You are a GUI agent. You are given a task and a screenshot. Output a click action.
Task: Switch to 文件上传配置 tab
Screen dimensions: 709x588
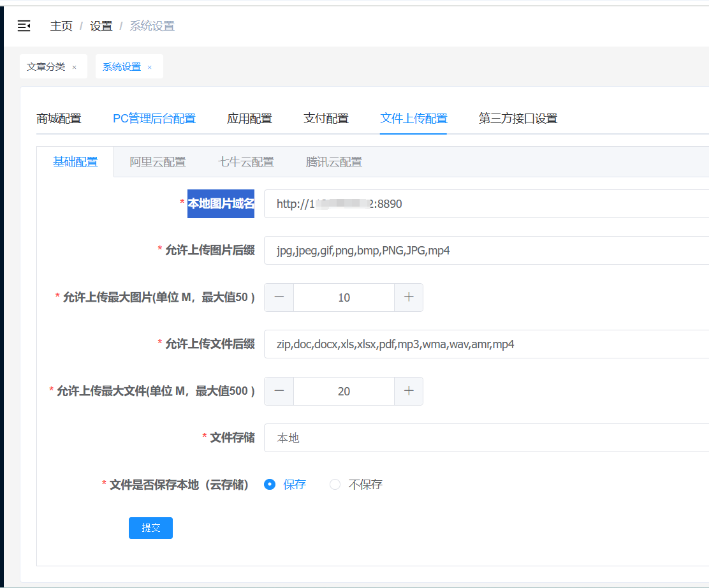413,119
